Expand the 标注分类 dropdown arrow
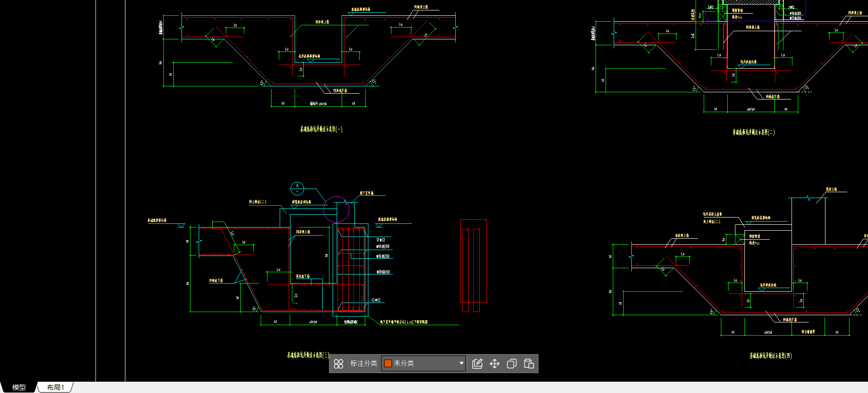868x393 pixels. pyautogui.click(x=461, y=363)
